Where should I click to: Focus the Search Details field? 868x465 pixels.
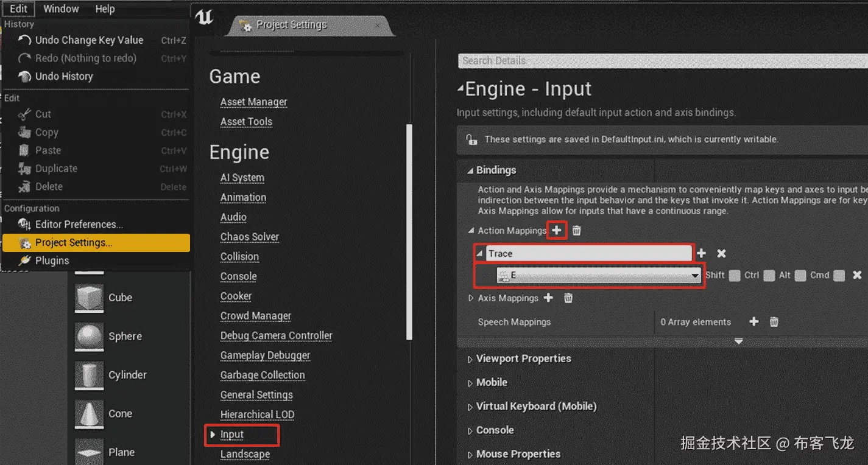[x=663, y=60]
